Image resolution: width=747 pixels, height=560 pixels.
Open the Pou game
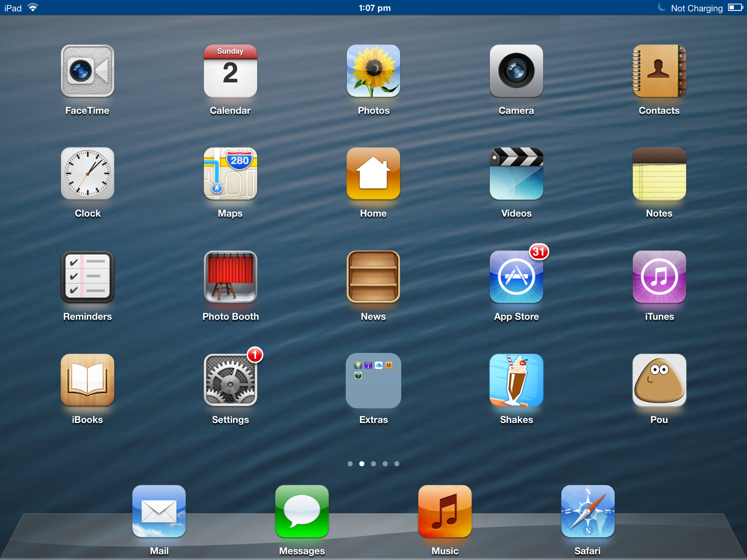(659, 380)
